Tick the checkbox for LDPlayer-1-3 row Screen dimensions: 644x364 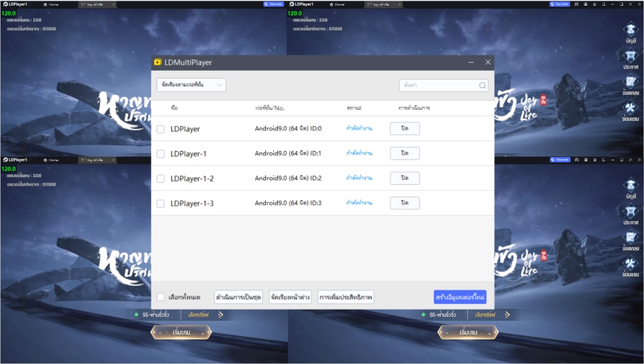pyautogui.click(x=160, y=204)
